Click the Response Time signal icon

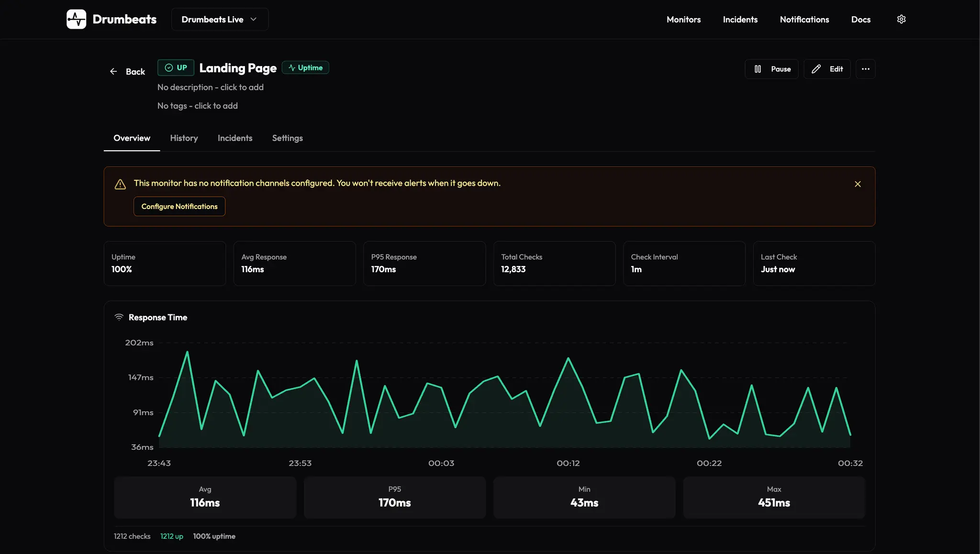click(x=119, y=317)
